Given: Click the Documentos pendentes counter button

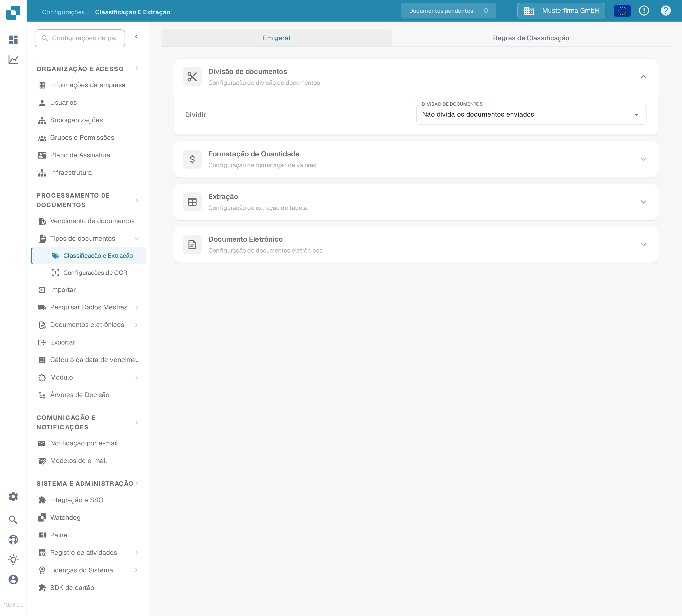Looking at the screenshot, I should 448,11.
